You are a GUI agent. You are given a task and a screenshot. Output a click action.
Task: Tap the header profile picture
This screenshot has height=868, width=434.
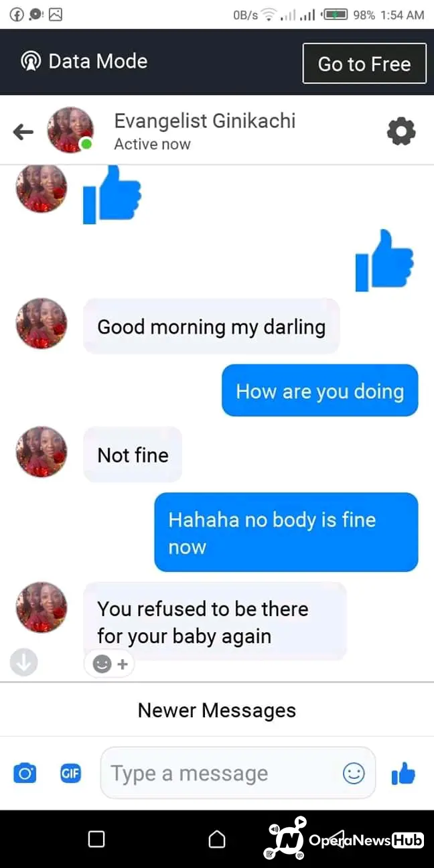click(70, 130)
